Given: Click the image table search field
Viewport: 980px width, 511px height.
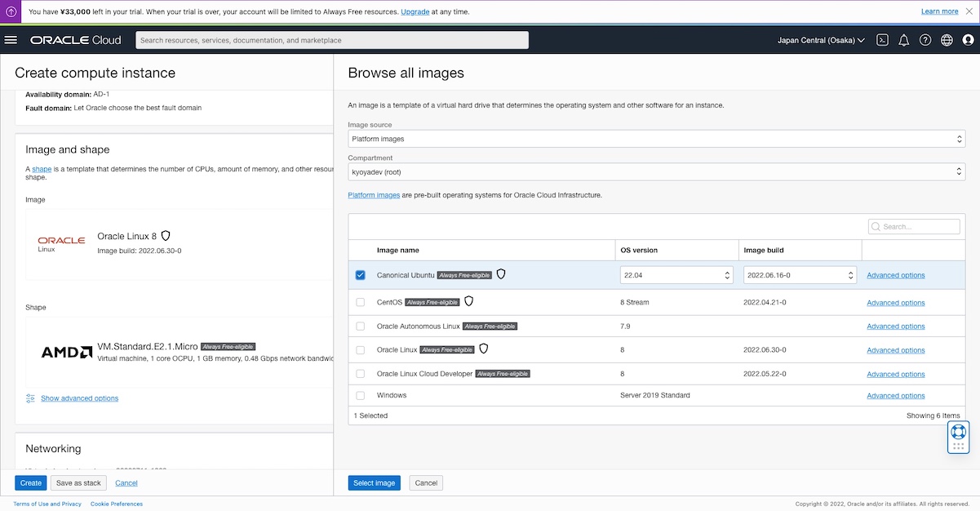Looking at the screenshot, I should coord(918,227).
